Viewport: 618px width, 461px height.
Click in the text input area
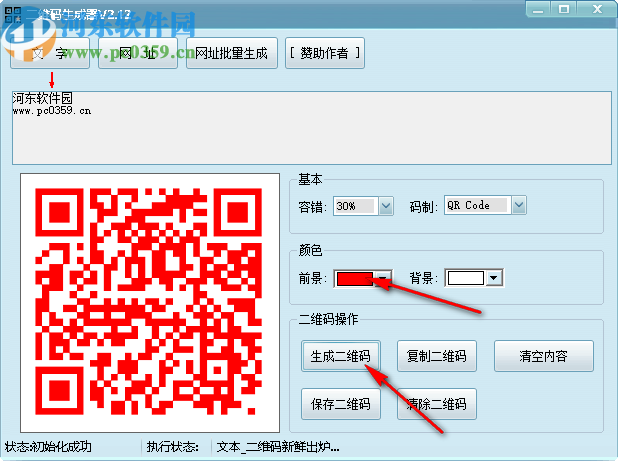click(x=312, y=128)
